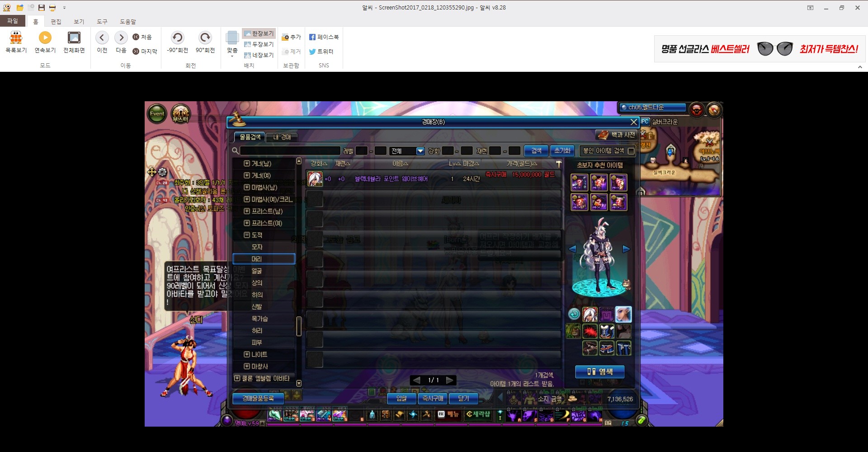Click the open folder icon in quick access toolbar

click(20, 8)
